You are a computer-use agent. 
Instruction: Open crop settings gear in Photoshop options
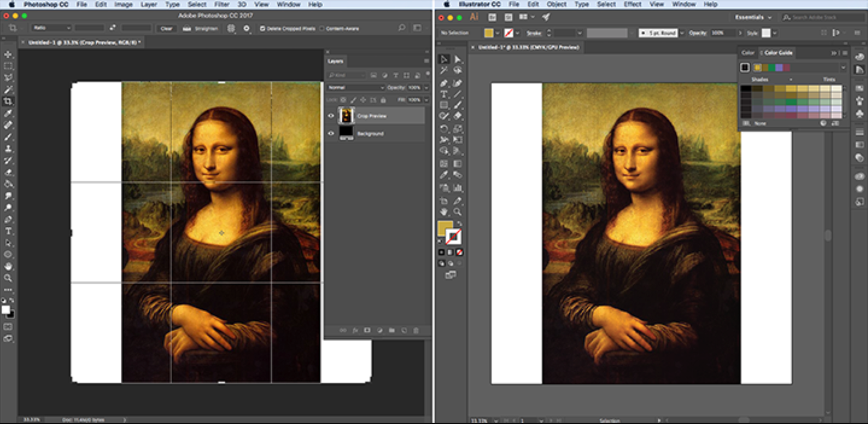tap(246, 28)
